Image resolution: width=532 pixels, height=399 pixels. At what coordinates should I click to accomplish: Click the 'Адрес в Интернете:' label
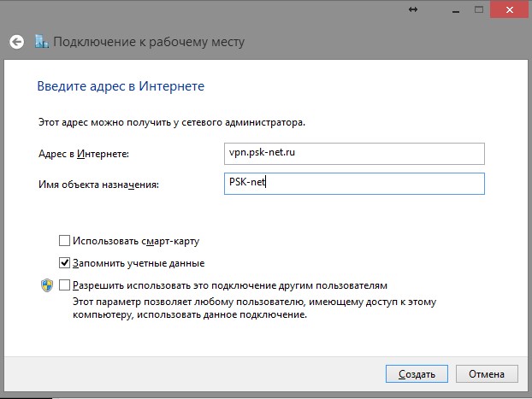pyautogui.click(x=84, y=154)
